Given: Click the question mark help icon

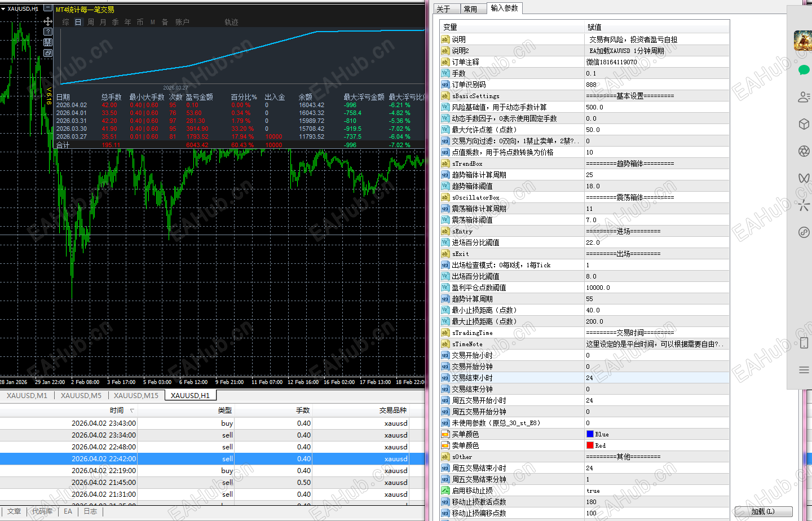Looking at the screenshot, I should tap(48, 32).
